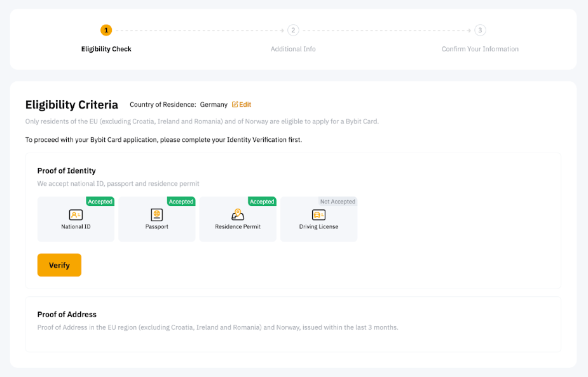Click the step 1 circle indicator
This screenshot has width=588, height=377.
pos(106,30)
